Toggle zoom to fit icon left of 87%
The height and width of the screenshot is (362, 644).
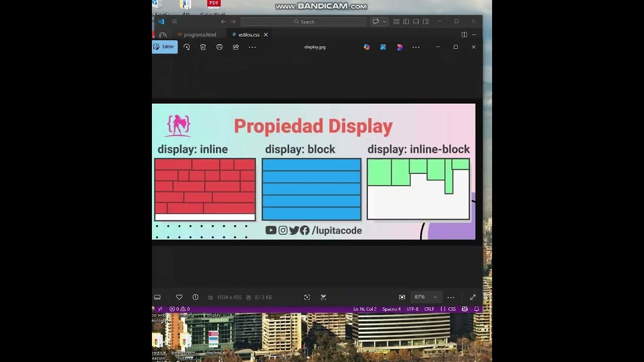402,297
